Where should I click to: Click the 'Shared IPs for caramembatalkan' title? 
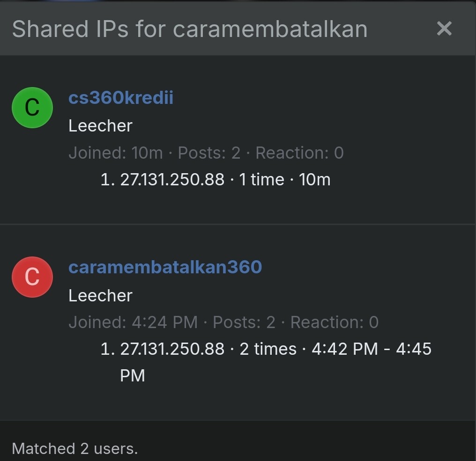pos(189,29)
